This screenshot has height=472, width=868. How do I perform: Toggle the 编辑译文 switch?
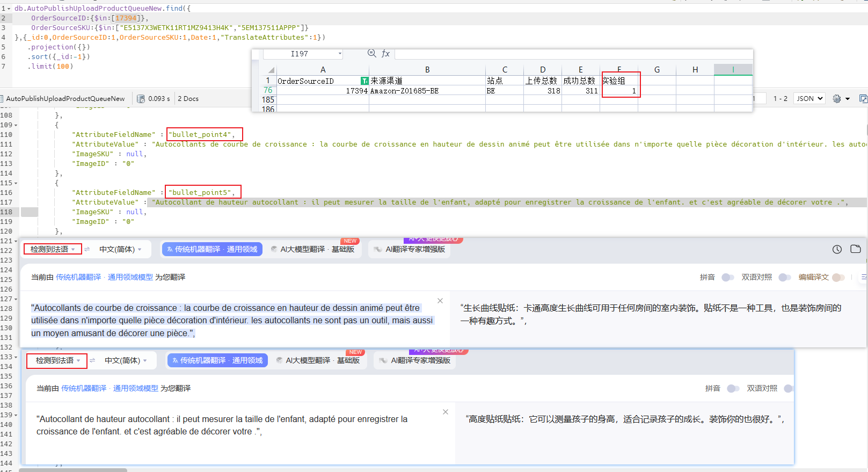pos(838,277)
